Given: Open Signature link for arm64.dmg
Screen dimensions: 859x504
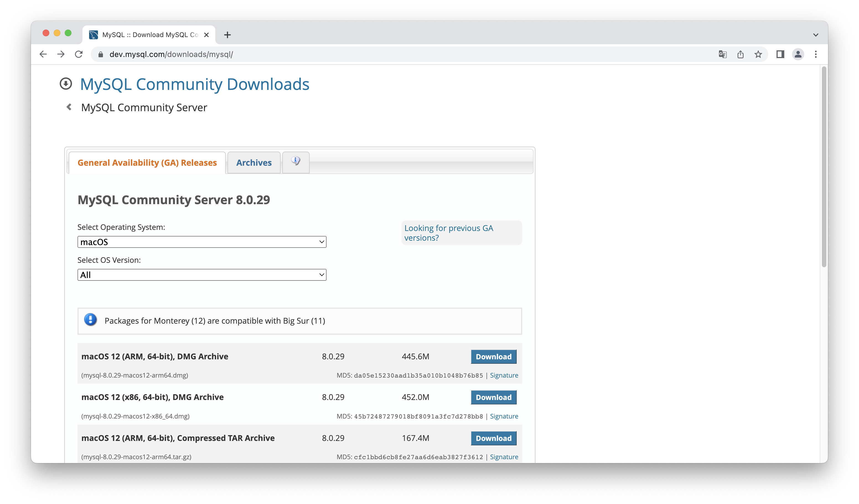Looking at the screenshot, I should tap(504, 375).
